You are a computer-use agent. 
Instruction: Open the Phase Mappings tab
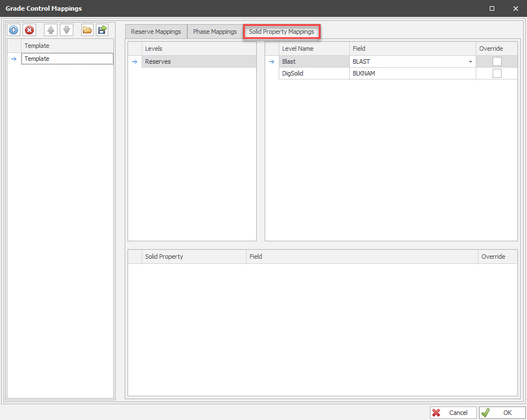tap(214, 32)
